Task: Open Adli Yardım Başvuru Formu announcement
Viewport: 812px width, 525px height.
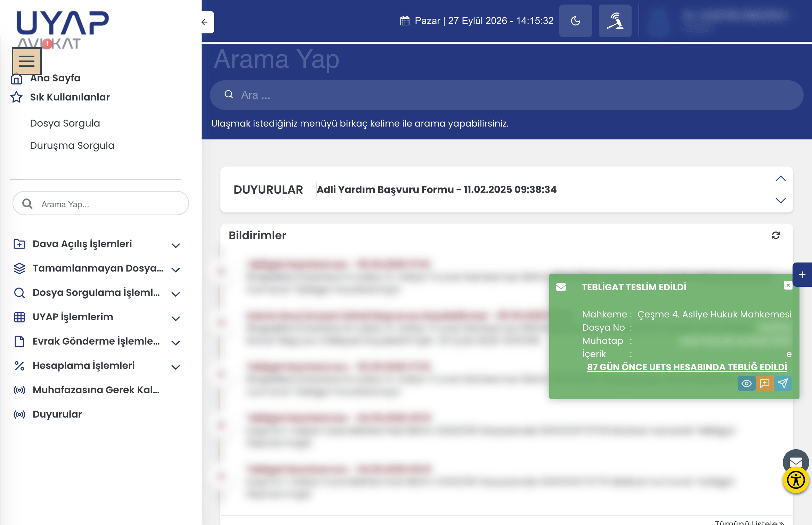Action: tap(437, 189)
